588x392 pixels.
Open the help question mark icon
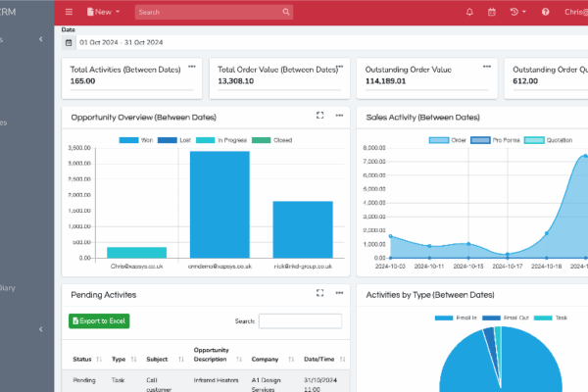545,12
